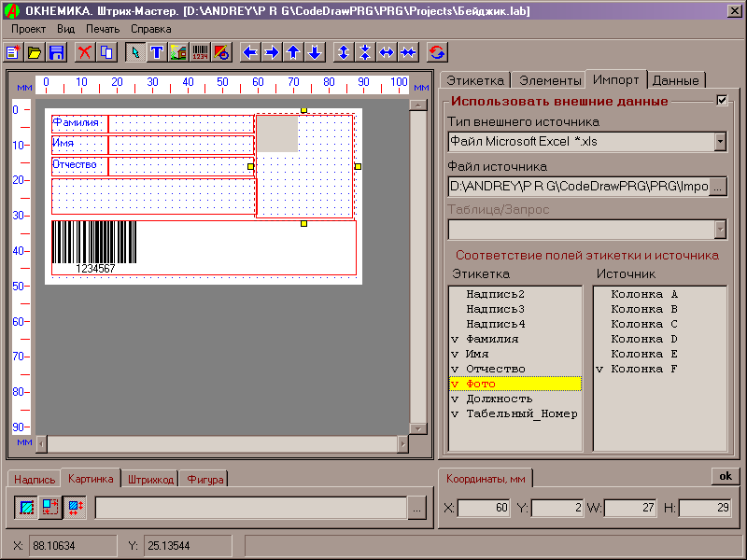
Task: Click the New project toolbar icon
Action: click(x=13, y=52)
